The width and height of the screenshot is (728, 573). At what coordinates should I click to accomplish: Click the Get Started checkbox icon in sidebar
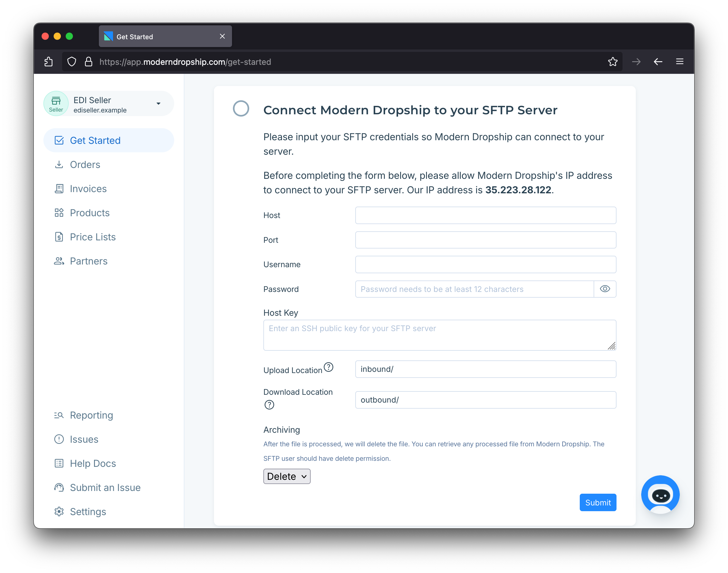click(x=59, y=140)
